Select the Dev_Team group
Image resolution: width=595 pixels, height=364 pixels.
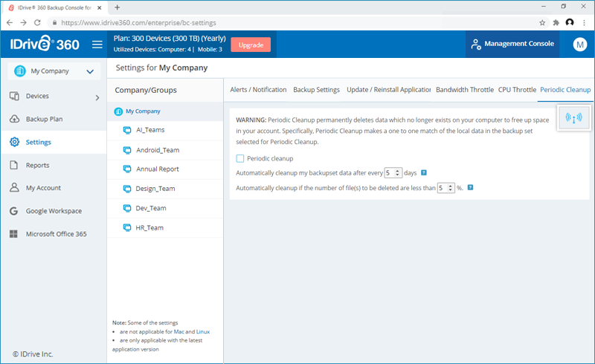point(151,208)
